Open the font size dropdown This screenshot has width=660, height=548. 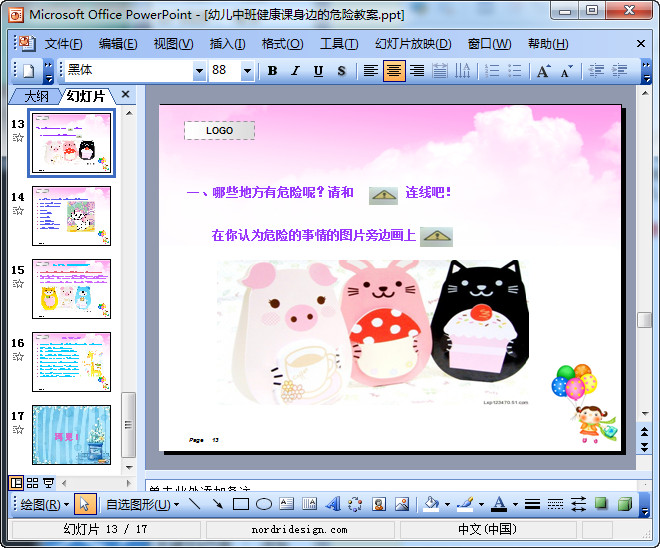247,71
